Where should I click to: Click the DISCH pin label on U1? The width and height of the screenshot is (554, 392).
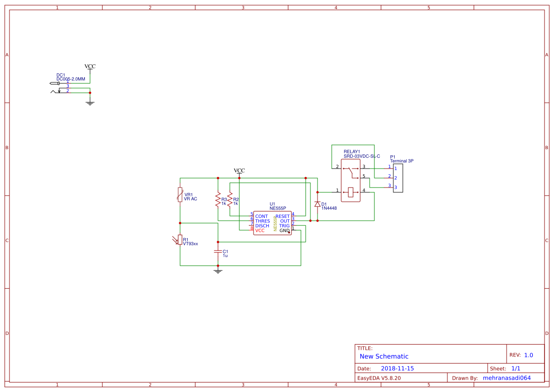tap(262, 225)
